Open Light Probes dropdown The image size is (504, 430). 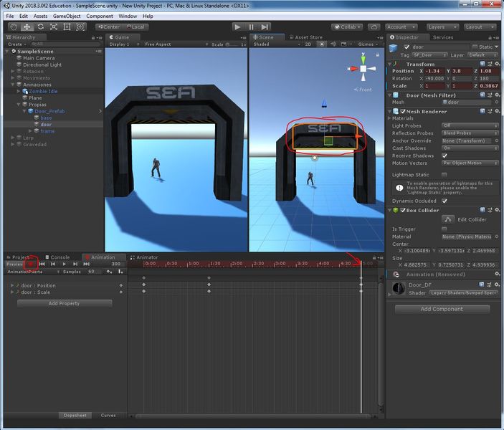(x=470, y=125)
